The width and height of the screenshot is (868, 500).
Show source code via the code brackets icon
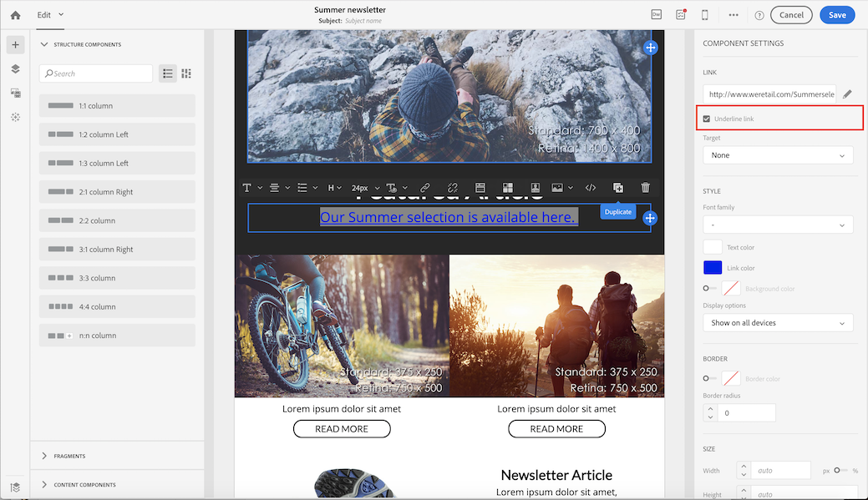pyautogui.click(x=591, y=188)
